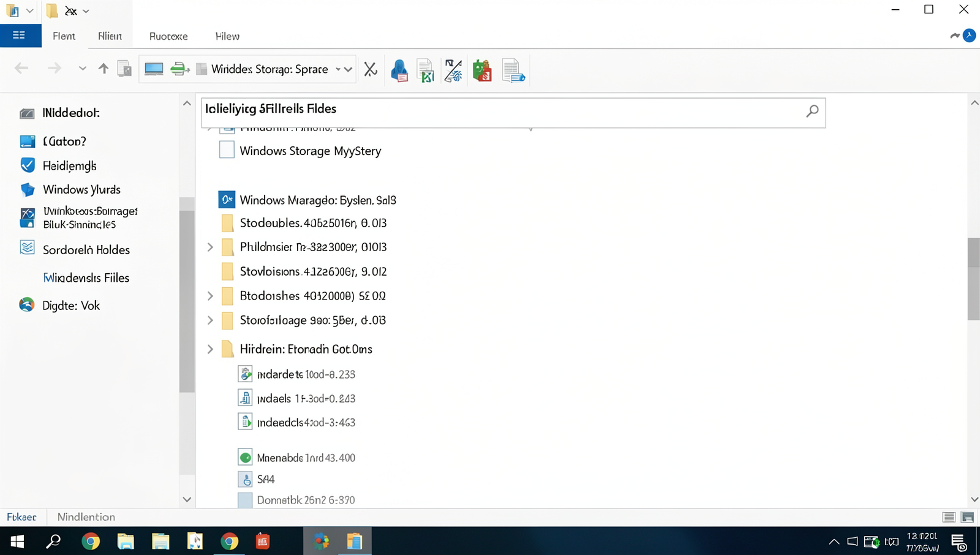Collapse the ribbon using the top-right arrow

pos(955,36)
